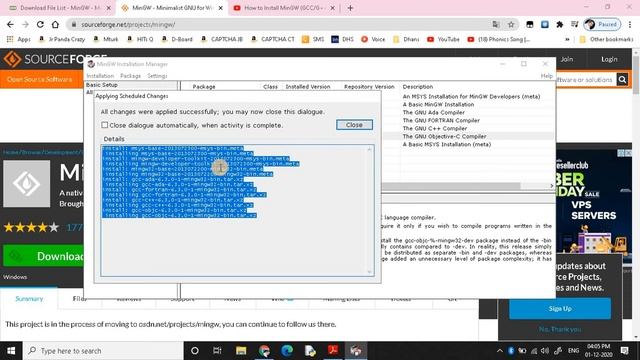Image resolution: width=640 pixels, height=360 pixels.
Task: Click the Description column header
Action: pos(418,87)
